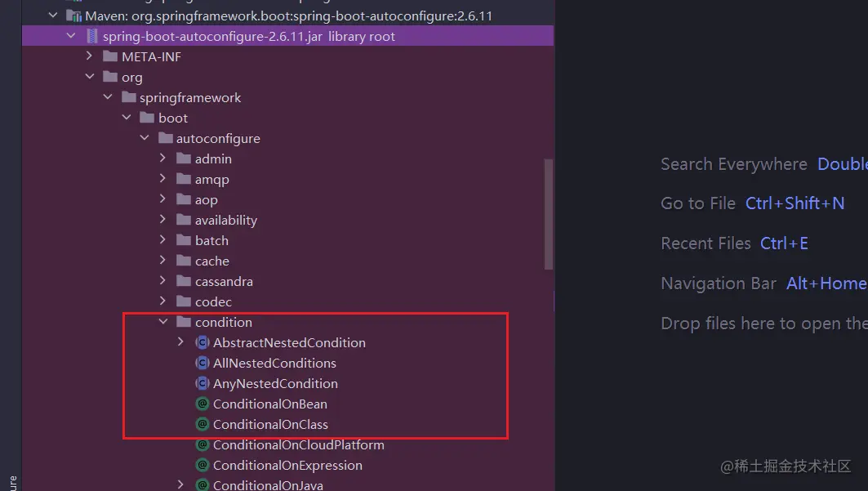Open the ConditionalOnBean annotation
This screenshot has height=491, width=868.
270,404
